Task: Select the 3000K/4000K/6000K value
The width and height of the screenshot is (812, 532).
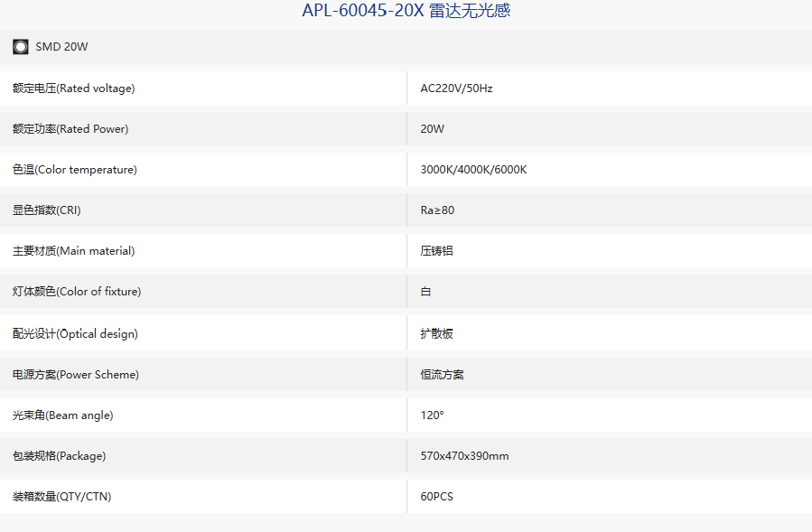Action: tap(473, 170)
